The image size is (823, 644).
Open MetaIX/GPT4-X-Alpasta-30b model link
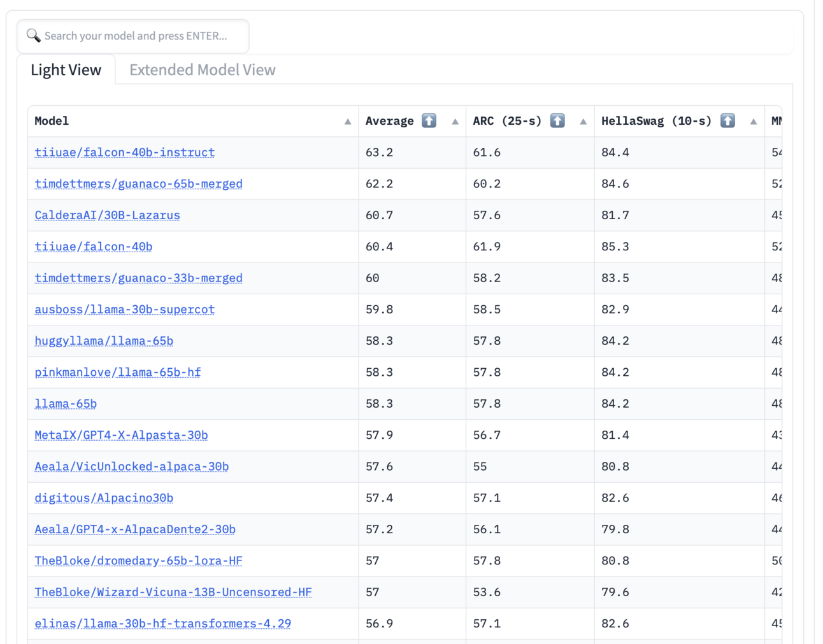(x=121, y=435)
